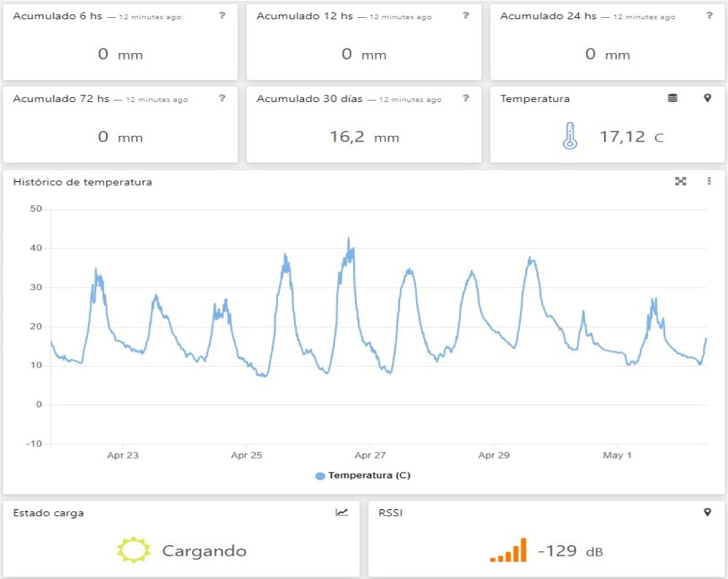Click the thermometer icon beside 17,12 C
728x579 pixels.
click(x=570, y=137)
